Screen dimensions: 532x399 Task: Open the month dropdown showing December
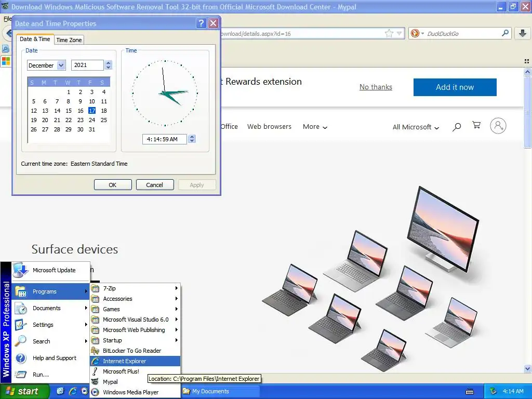[x=61, y=65]
